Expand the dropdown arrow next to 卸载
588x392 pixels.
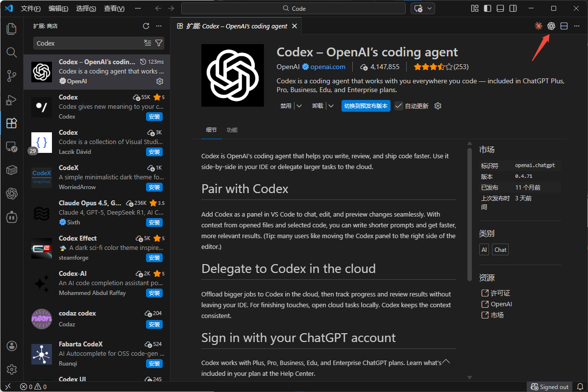tap(331, 106)
